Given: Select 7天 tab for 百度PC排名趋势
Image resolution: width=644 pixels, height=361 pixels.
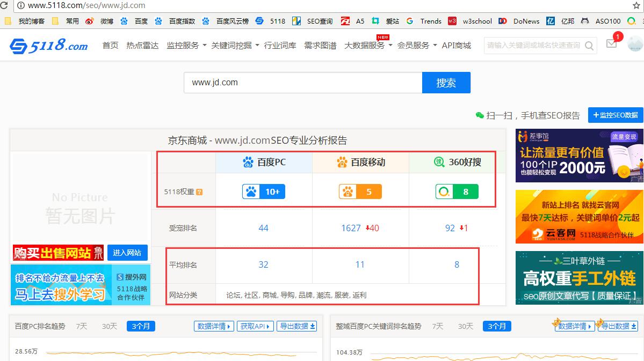Looking at the screenshot, I should coord(82,327).
